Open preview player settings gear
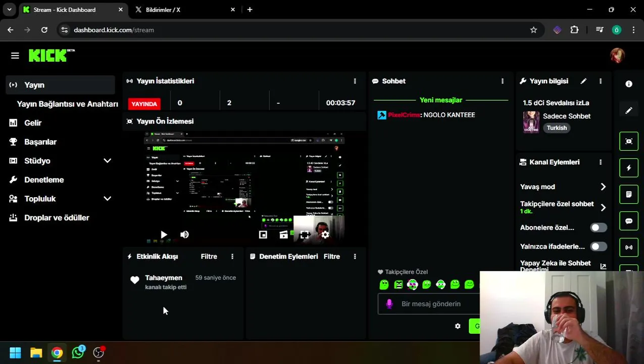The width and height of the screenshot is (644, 364). coord(325,235)
